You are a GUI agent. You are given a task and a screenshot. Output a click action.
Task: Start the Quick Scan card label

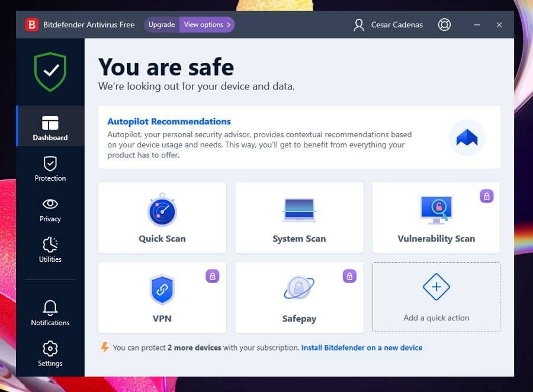[162, 239]
